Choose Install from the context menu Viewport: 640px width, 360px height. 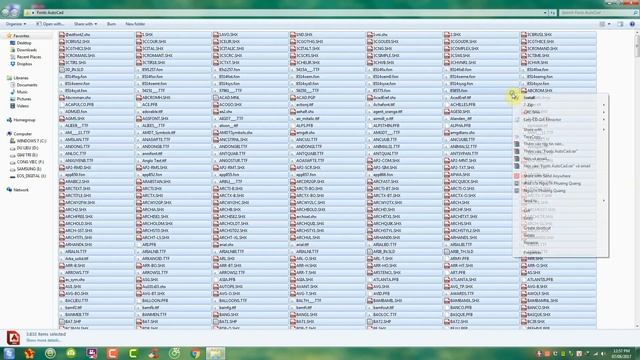529,98
